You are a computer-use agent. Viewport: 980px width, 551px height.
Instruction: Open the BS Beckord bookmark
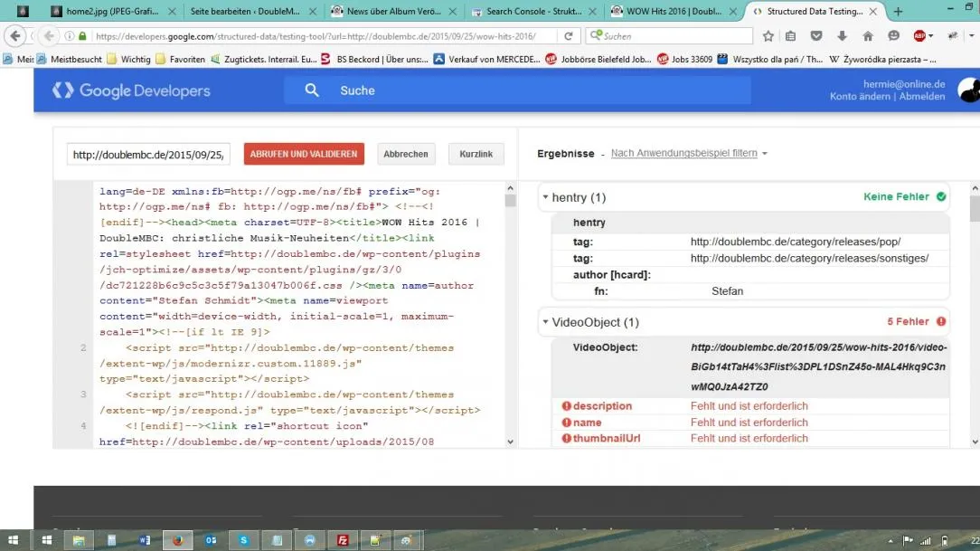(375, 60)
